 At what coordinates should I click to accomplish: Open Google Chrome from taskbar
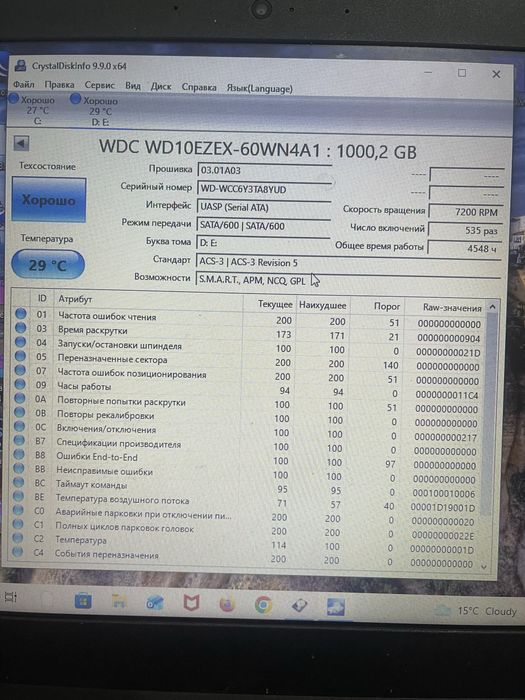(263, 605)
